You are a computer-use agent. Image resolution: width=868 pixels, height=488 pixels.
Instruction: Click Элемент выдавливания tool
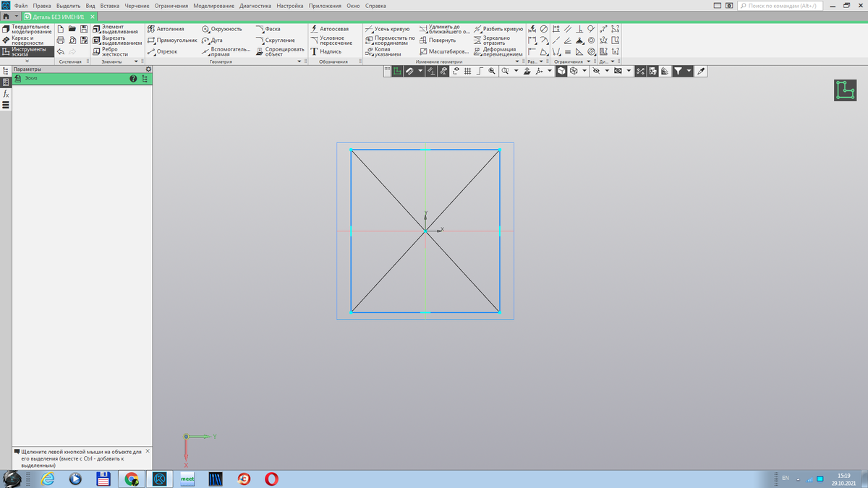114,29
